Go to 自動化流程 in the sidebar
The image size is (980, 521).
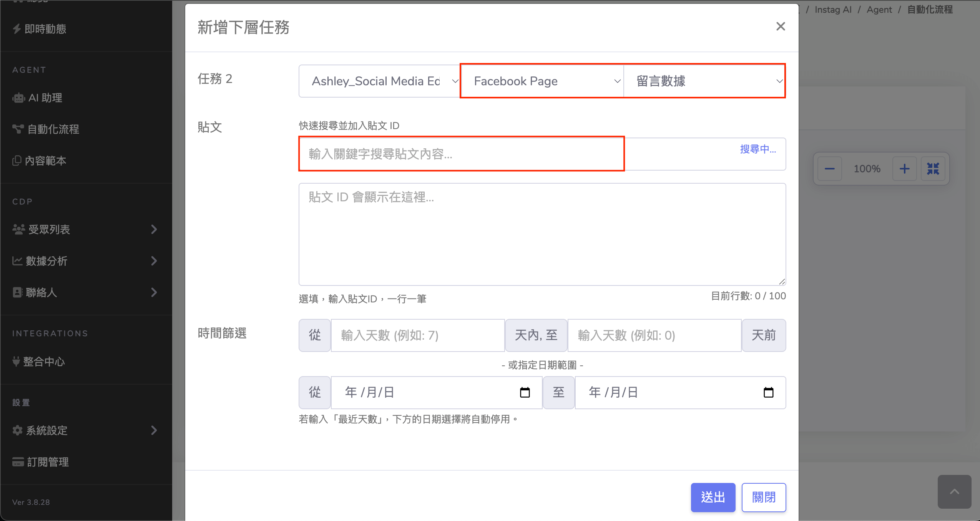(53, 129)
